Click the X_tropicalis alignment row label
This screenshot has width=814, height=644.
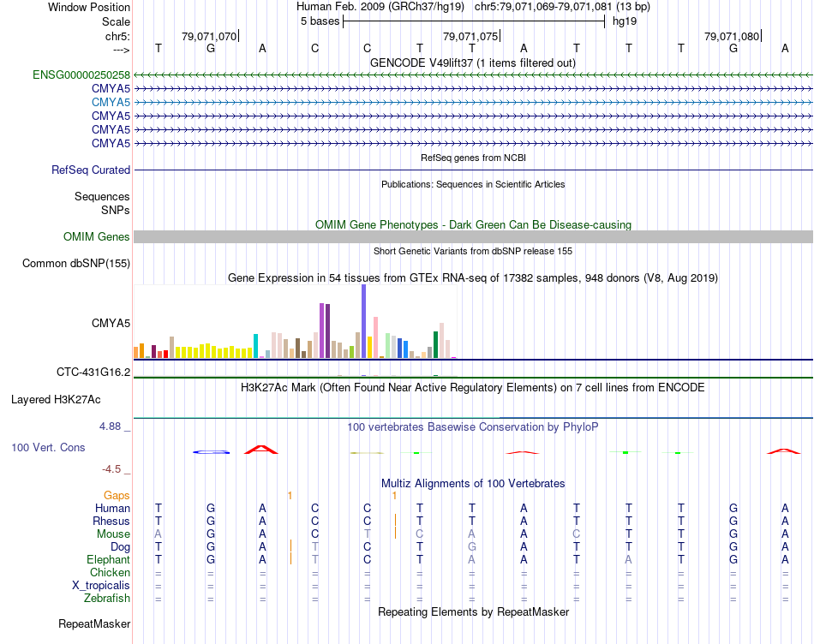(x=101, y=586)
